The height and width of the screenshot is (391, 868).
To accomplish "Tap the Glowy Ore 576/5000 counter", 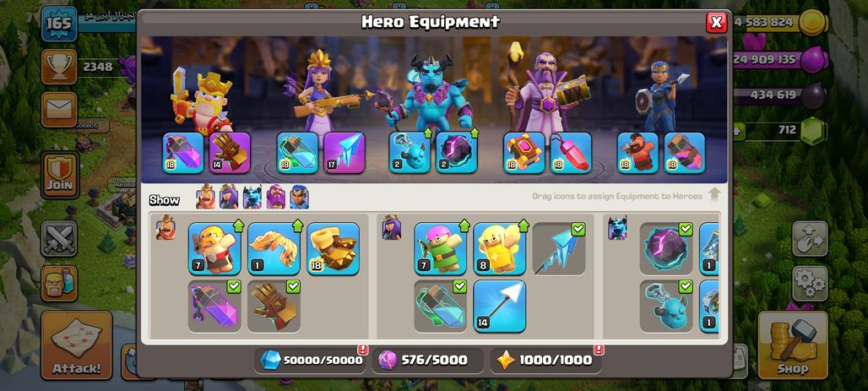I will coord(427,360).
